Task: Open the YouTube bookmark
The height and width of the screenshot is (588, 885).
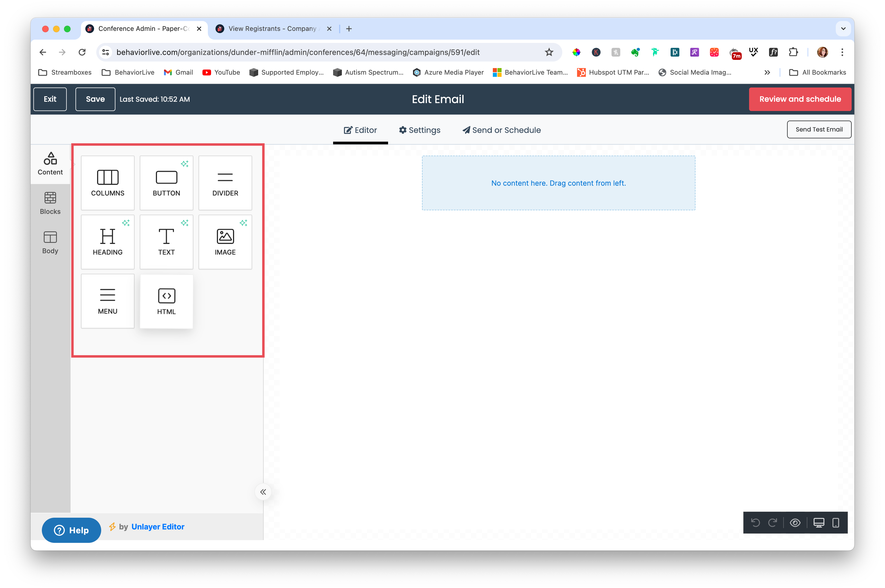Action: [221, 72]
